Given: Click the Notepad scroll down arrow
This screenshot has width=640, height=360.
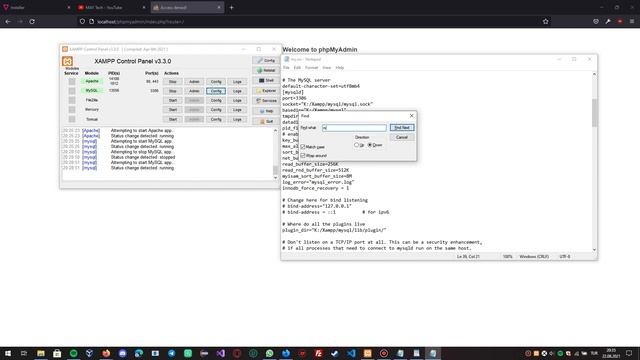Looking at the screenshot, I should pos(594,249).
